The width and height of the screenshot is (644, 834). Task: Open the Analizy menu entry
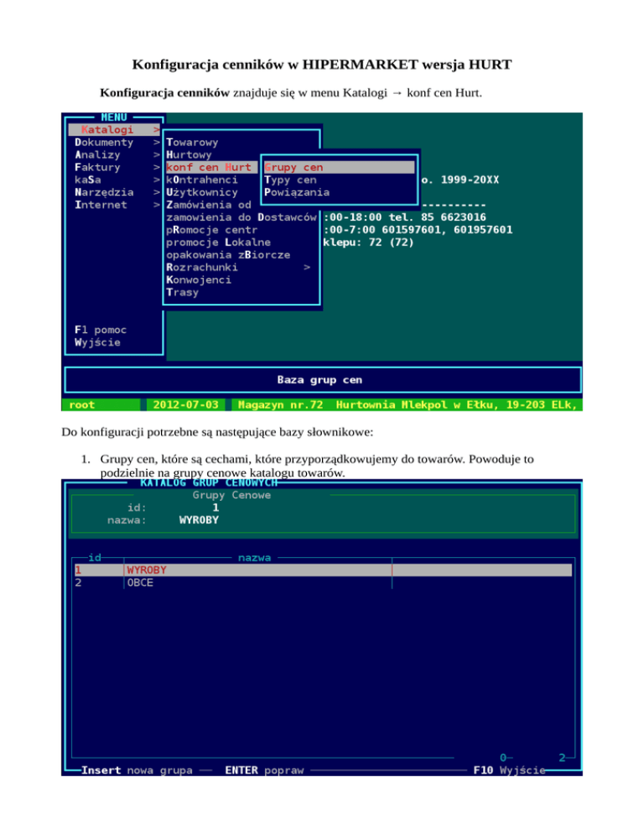coord(100,154)
